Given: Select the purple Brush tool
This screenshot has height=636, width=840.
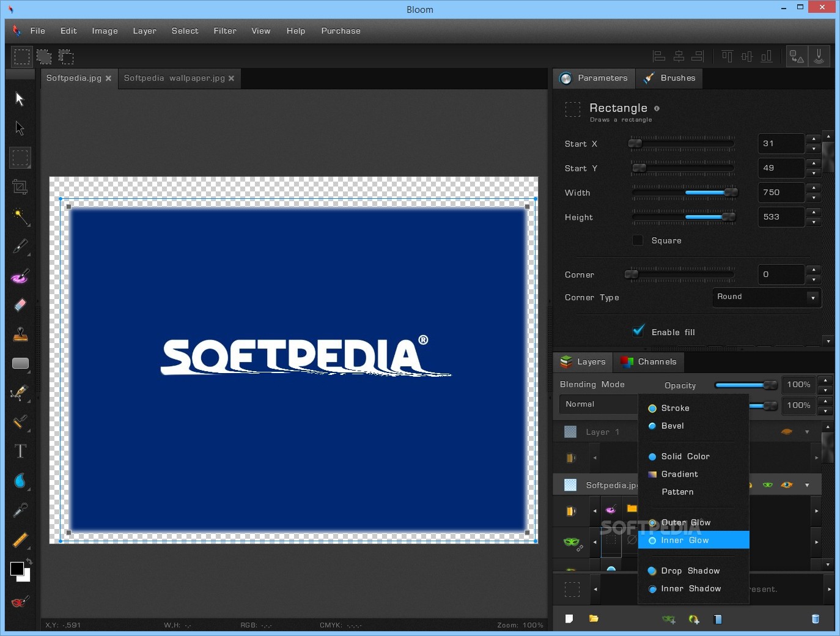Looking at the screenshot, I should click(20, 276).
